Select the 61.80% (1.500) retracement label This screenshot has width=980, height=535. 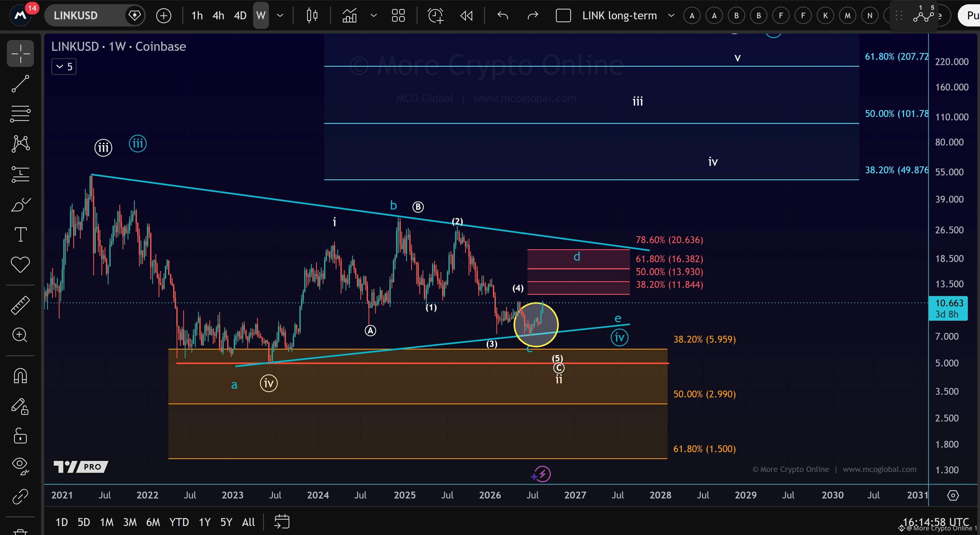[705, 449]
